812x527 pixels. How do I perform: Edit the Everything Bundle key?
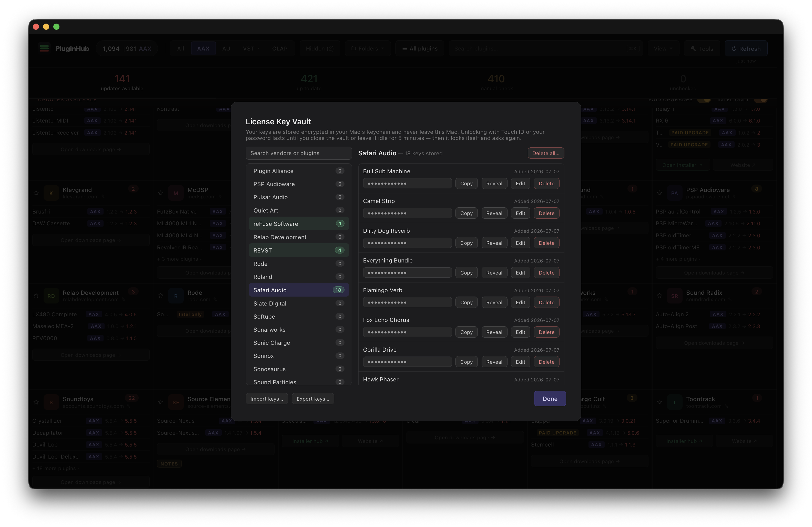[x=520, y=272]
